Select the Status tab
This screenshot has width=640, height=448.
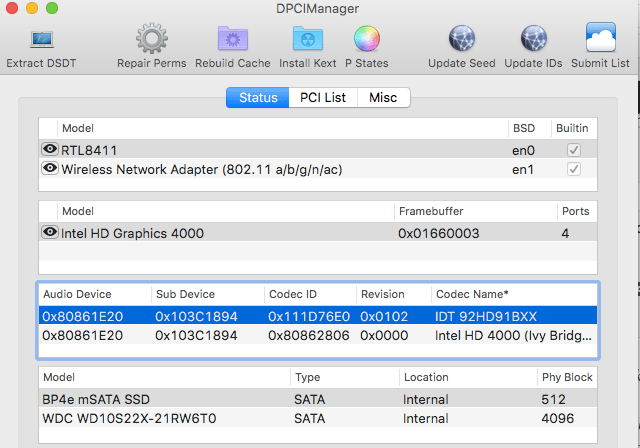pos(258,97)
